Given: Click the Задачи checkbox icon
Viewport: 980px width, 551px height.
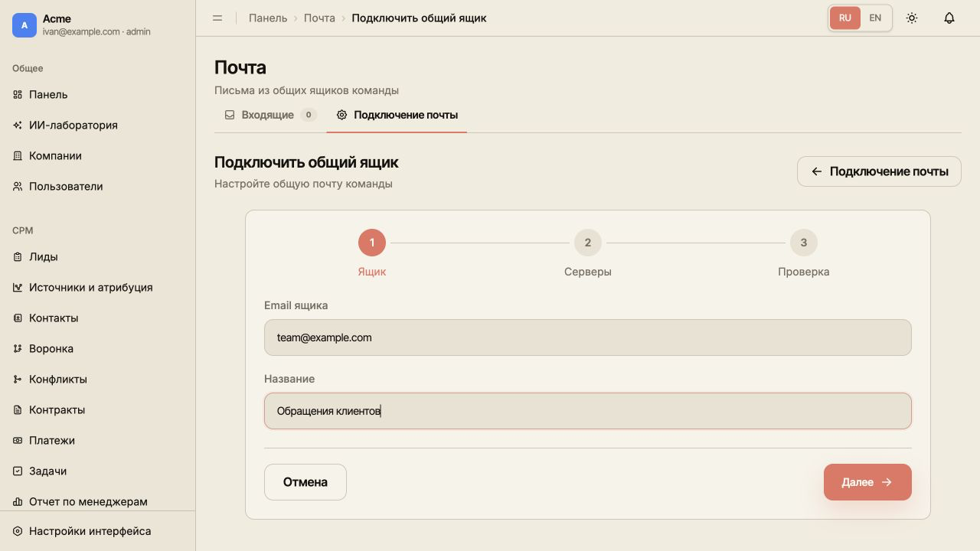Looking at the screenshot, I should [x=18, y=471].
